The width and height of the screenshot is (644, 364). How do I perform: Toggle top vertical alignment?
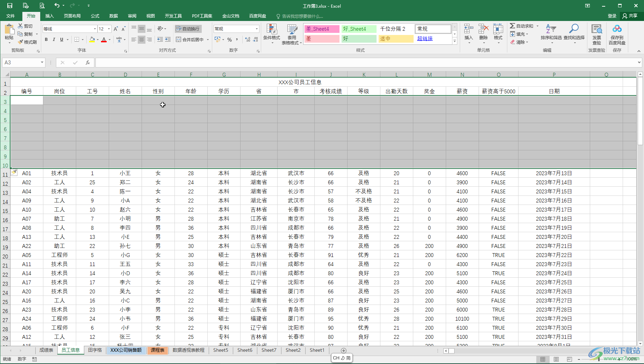point(134,29)
